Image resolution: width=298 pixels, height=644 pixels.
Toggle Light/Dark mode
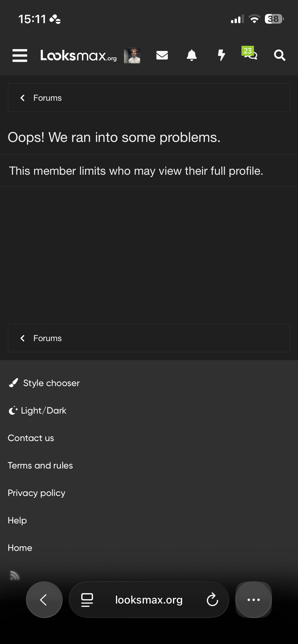(x=37, y=411)
